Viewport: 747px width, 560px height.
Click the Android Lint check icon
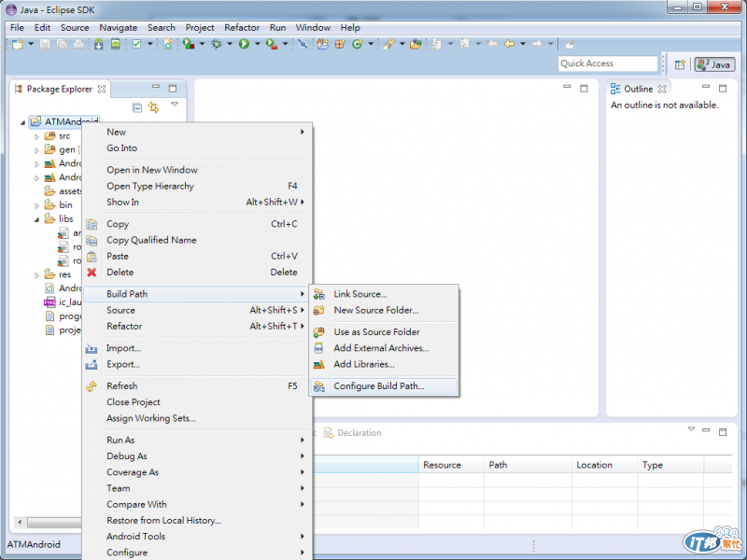(x=136, y=44)
